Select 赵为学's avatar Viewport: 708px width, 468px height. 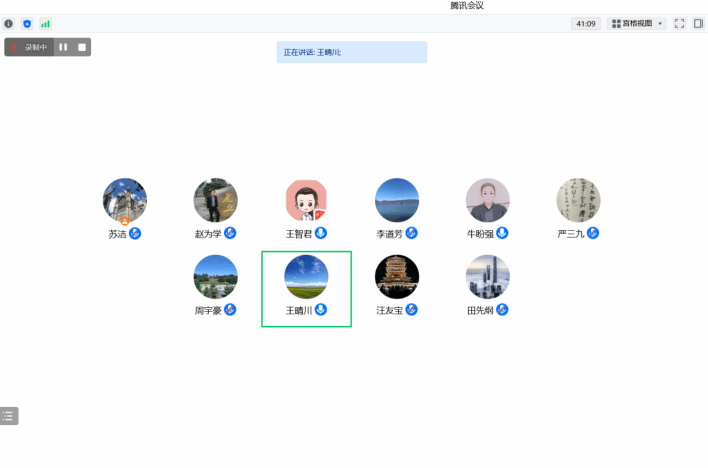pos(215,200)
